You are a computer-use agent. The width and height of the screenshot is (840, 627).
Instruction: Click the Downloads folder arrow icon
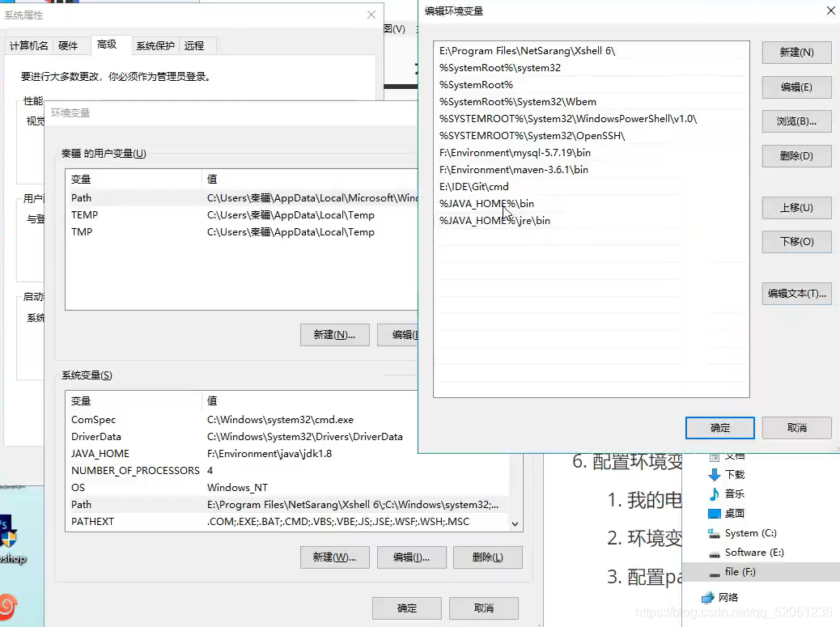pyautogui.click(x=714, y=474)
